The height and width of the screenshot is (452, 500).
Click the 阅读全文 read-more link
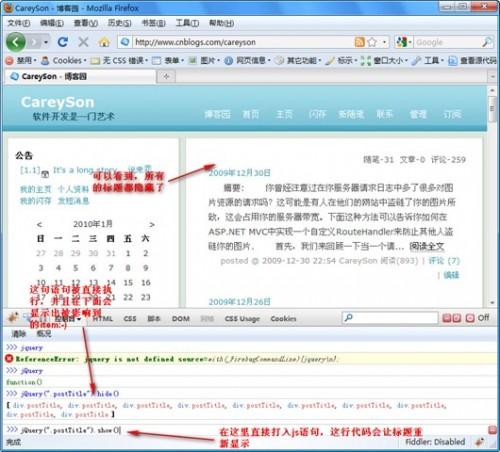(x=427, y=246)
